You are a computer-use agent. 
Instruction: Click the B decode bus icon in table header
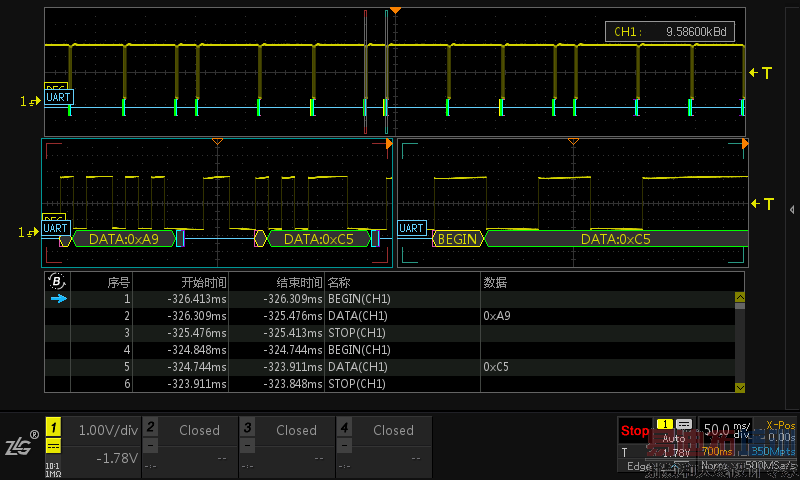pyautogui.click(x=57, y=282)
